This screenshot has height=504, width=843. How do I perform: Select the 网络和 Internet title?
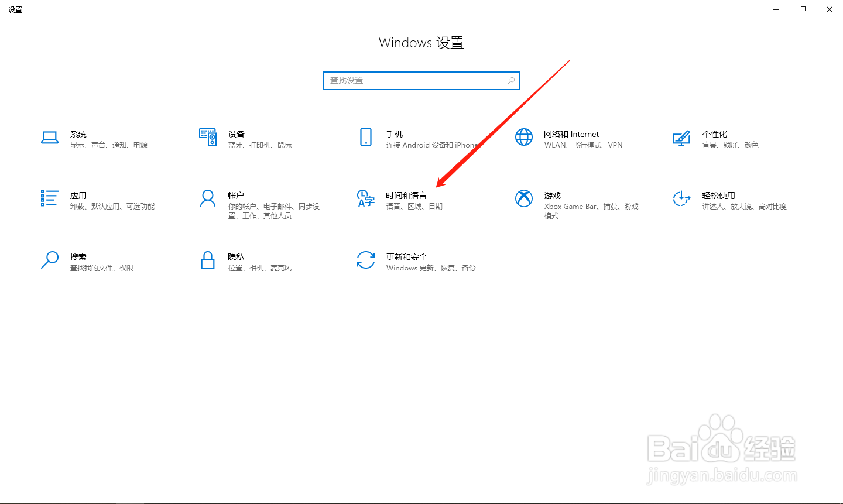(571, 134)
